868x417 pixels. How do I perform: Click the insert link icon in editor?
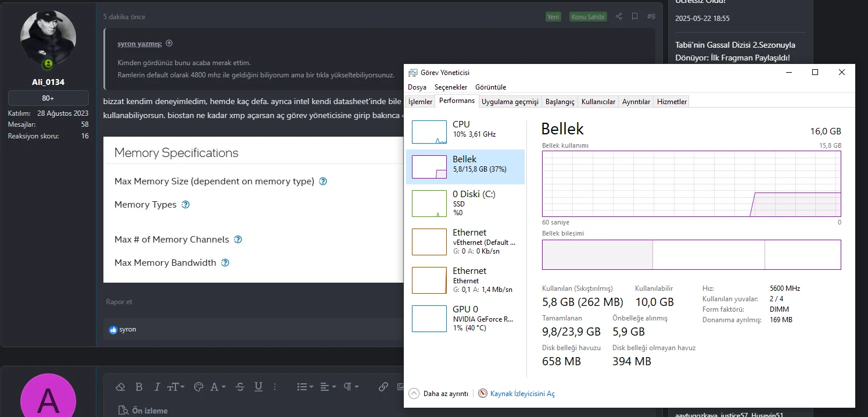pyautogui.click(x=383, y=387)
